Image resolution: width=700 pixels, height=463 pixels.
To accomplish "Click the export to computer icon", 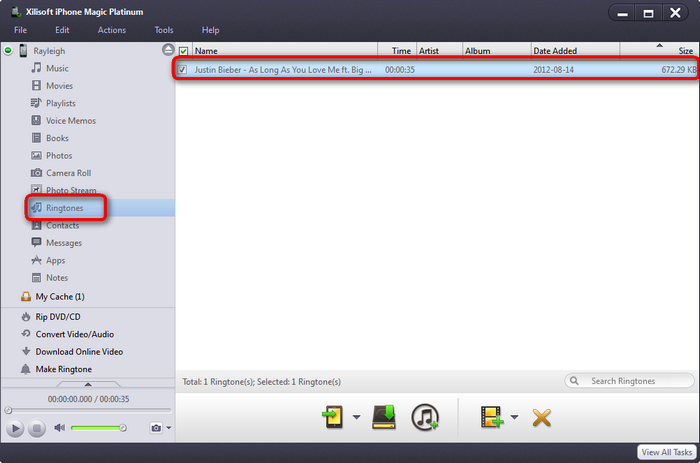I will coord(385,417).
